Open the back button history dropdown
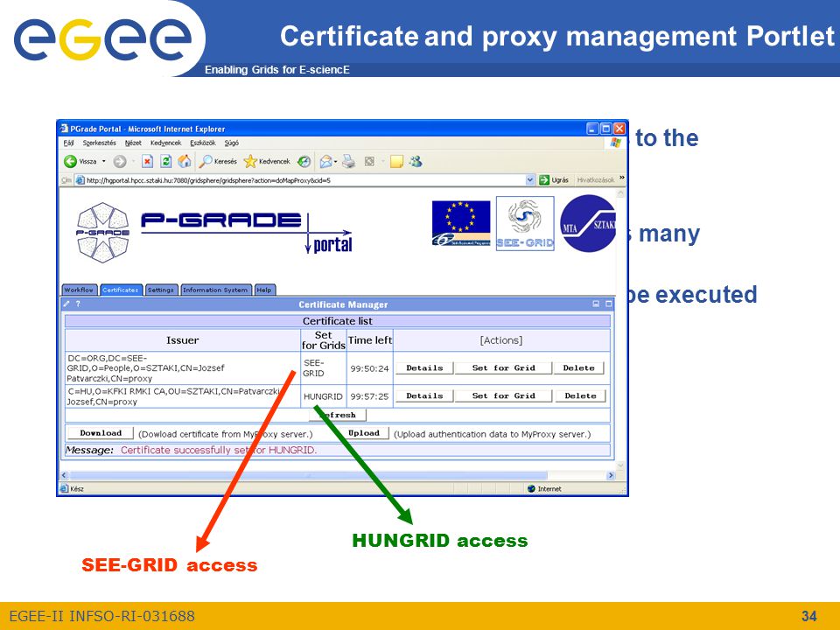Screen dimensions: 840x630 [104, 161]
